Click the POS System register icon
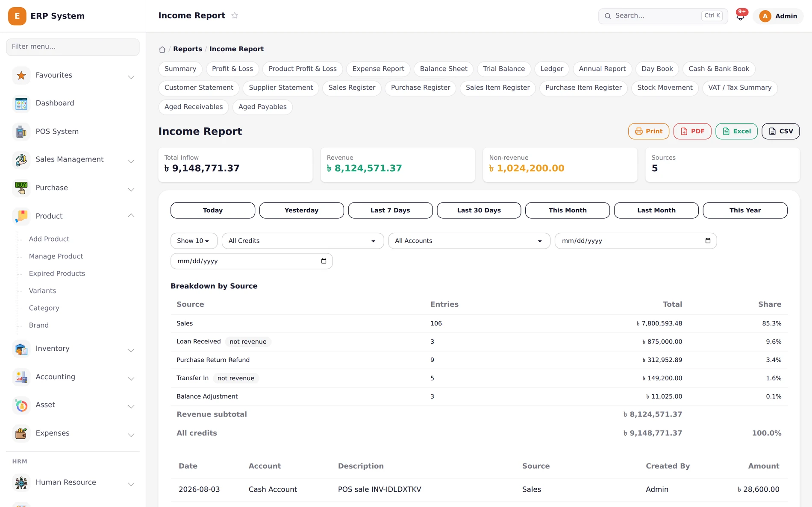The image size is (812, 507). [x=21, y=132]
